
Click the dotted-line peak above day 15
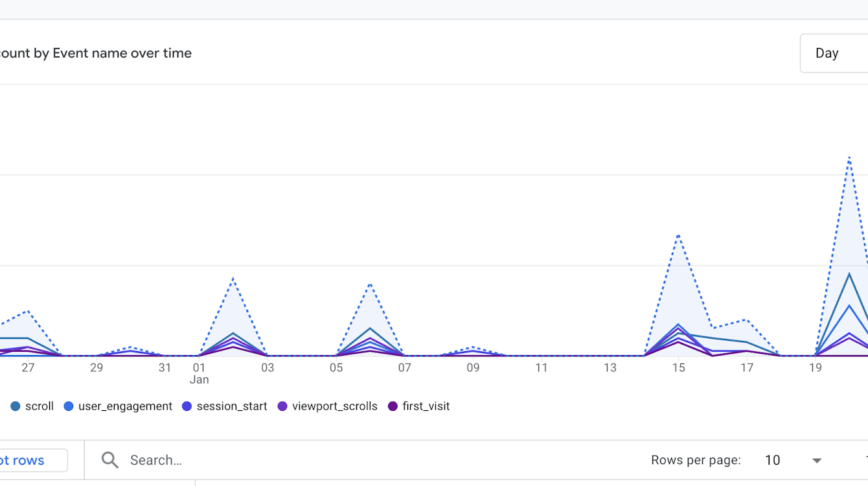(x=678, y=235)
